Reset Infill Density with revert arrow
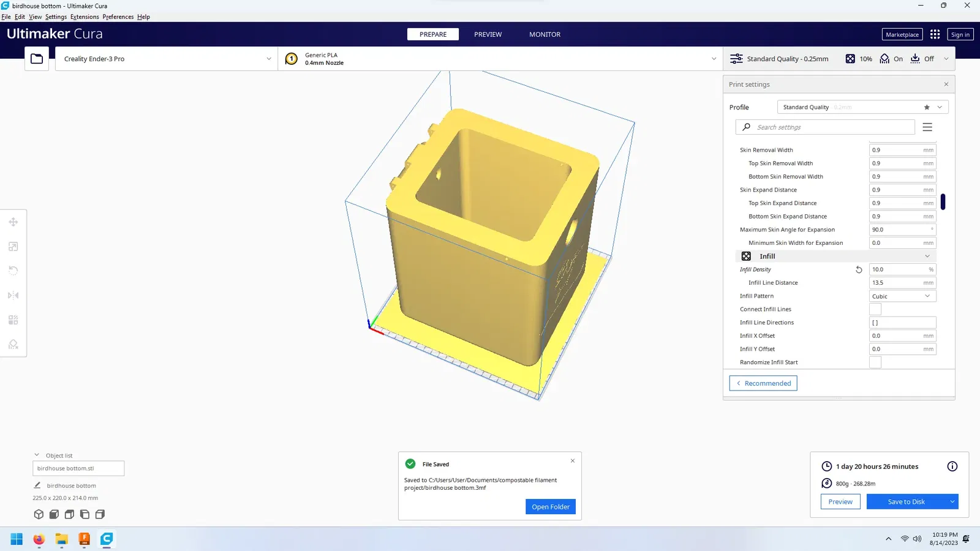Viewport: 980px width, 551px height. click(x=859, y=269)
